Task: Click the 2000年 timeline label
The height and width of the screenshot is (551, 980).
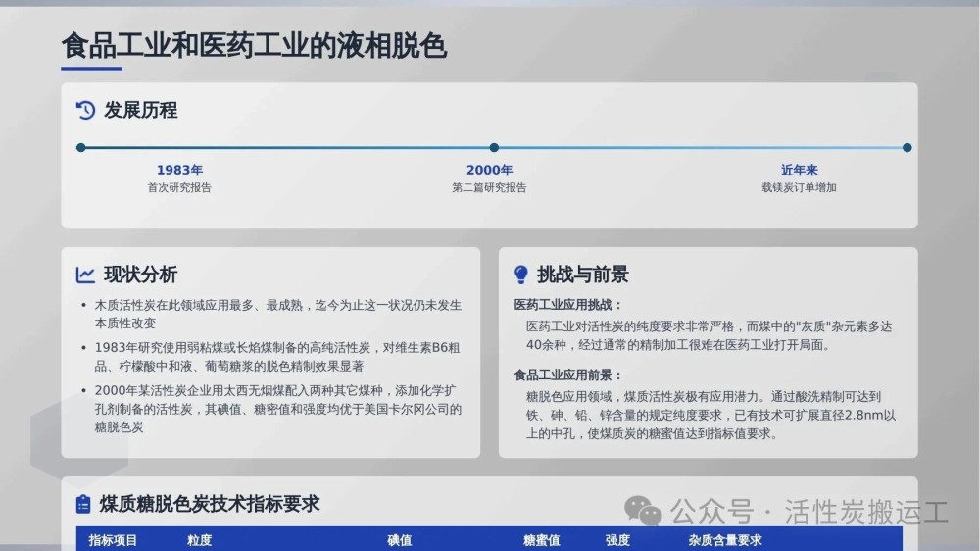Action: (489, 170)
